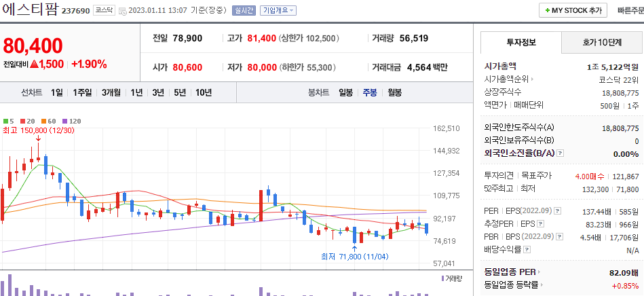Image resolution: width=644 pixels, height=296 pixels.
Task: Select the 1주일 line chart period
Action: coord(82,92)
